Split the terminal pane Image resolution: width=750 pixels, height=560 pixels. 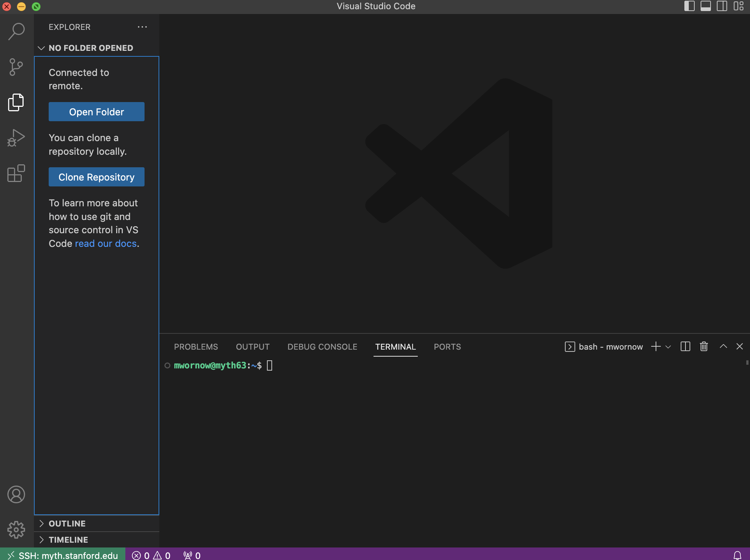(x=685, y=347)
